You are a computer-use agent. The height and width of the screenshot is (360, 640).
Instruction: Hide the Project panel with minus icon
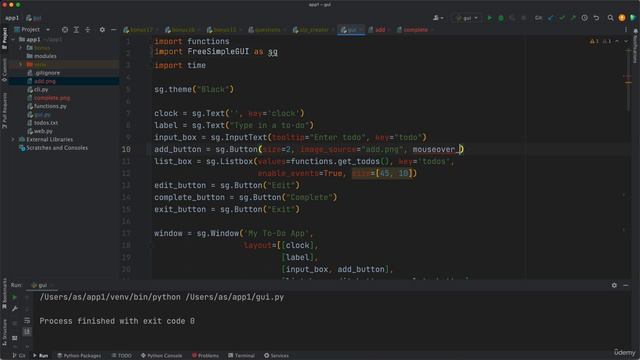click(x=113, y=29)
